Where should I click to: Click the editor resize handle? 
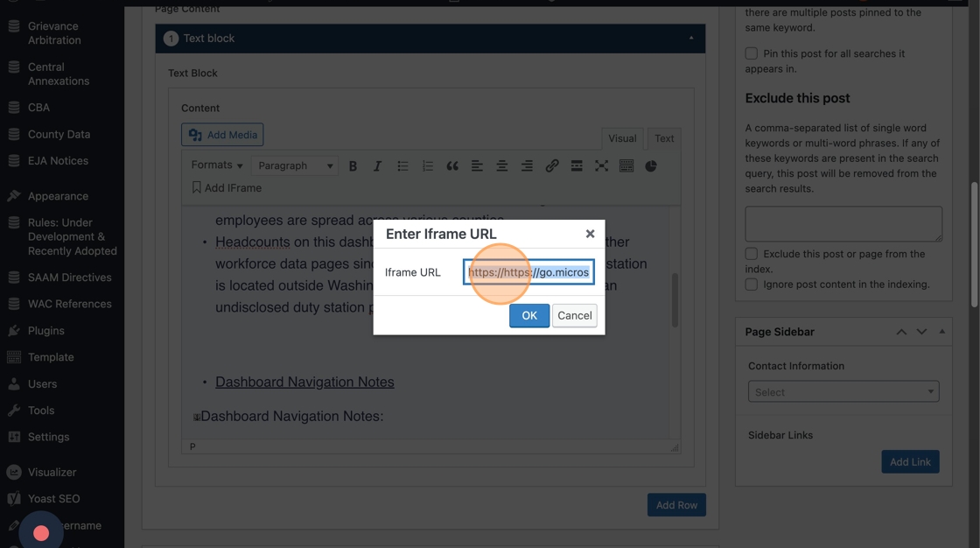pyautogui.click(x=675, y=447)
